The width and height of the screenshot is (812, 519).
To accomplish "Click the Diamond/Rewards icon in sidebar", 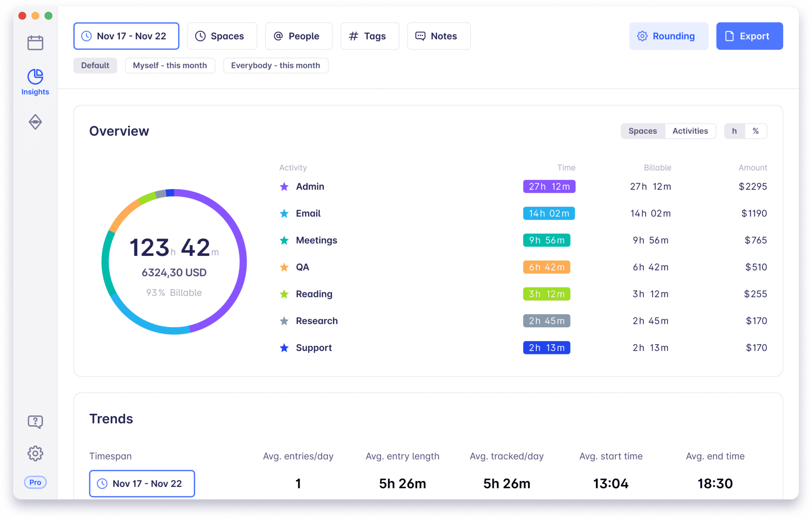I will 34,121.
